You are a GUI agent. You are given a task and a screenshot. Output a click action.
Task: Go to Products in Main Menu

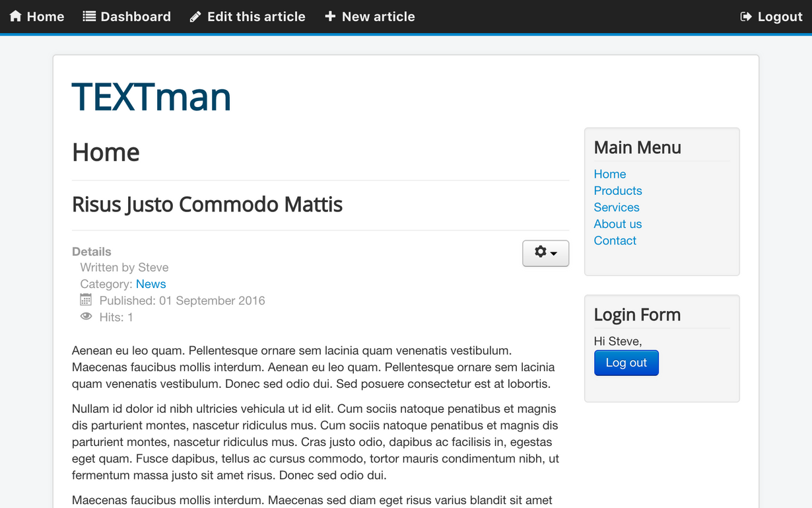[x=618, y=191]
